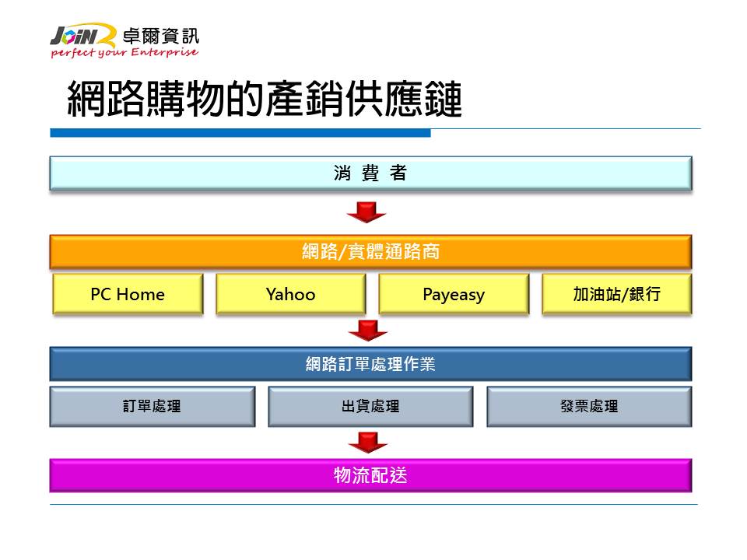
Task: Select the 出貨處理 gray box
Action: (370, 406)
